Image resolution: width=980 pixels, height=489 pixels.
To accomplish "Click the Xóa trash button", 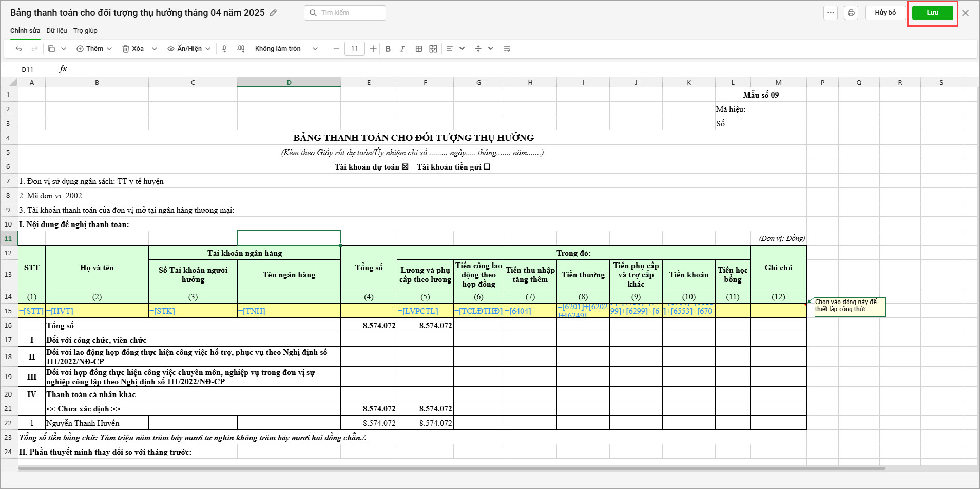I will point(133,49).
